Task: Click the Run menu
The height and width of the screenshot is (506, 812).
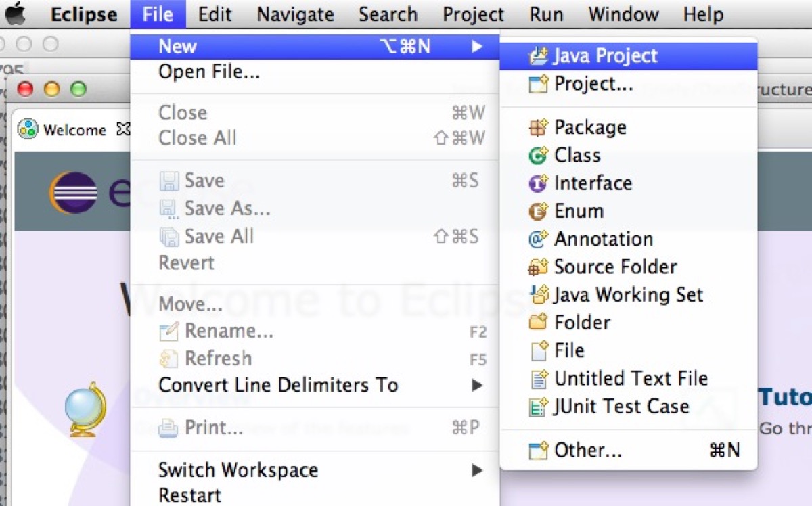Action: pyautogui.click(x=545, y=14)
